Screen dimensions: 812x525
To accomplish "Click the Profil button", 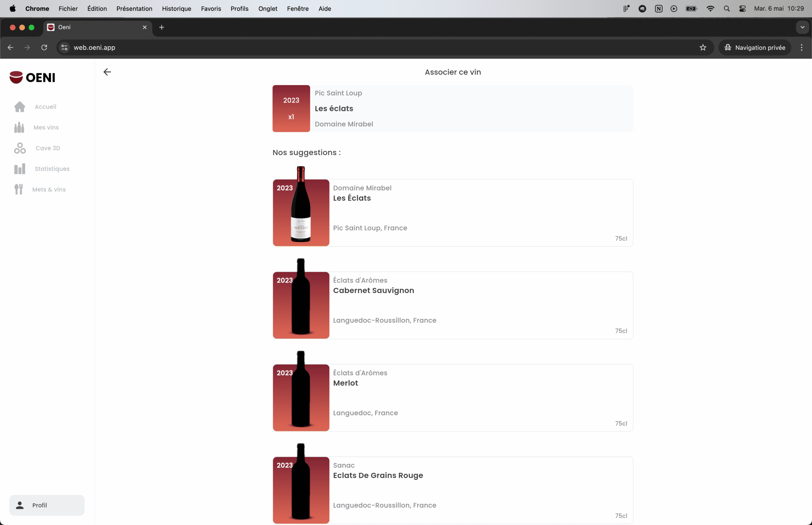I will (x=47, y=505).
